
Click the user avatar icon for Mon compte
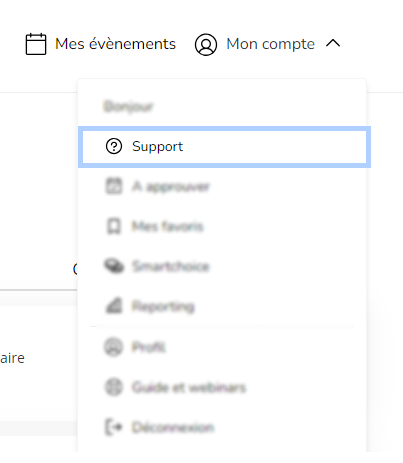coord(206,44)
